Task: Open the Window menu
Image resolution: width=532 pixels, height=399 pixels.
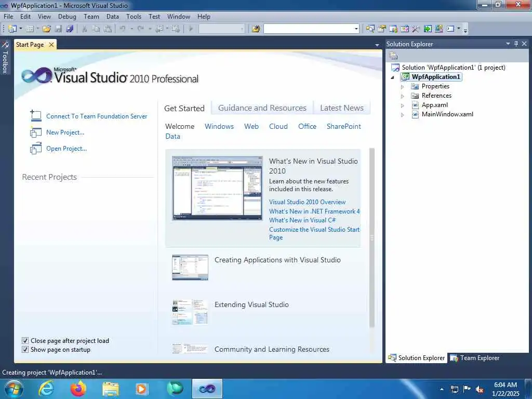Action: click(179, 17)
